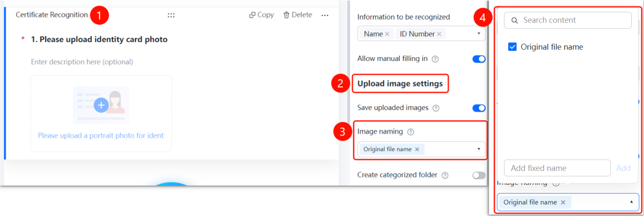Viewport: 644px width, 216px height.
Task: Click the 'Information to be recognized' label
Action: pos(404,17)
